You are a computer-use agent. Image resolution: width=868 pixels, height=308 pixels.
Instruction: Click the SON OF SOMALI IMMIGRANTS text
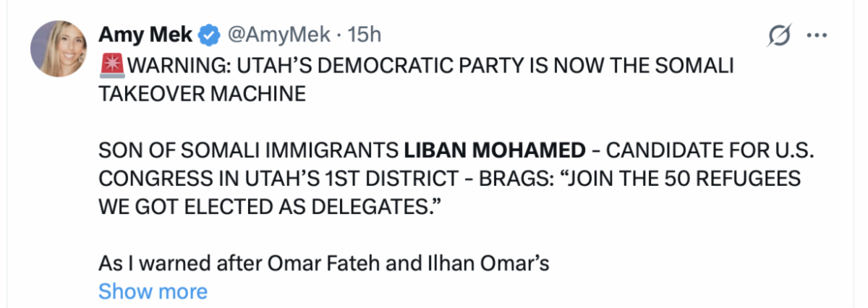pyautogui.click(x=248, y=151)
